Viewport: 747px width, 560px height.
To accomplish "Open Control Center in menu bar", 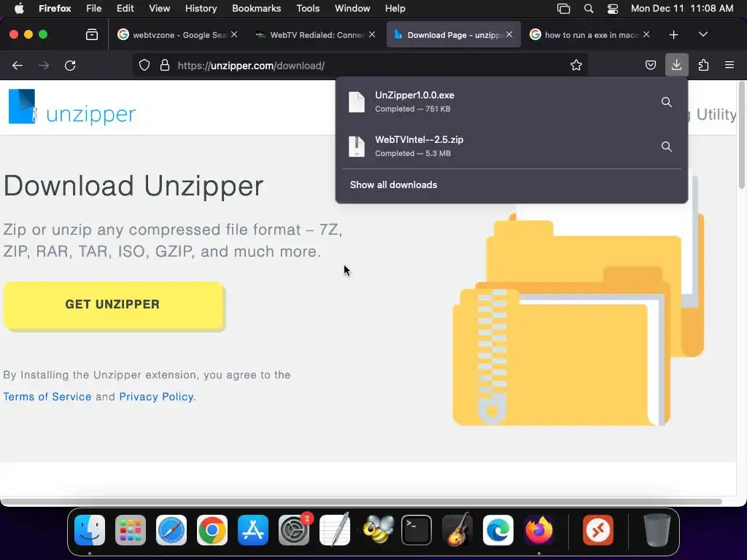I will point(613,9).
